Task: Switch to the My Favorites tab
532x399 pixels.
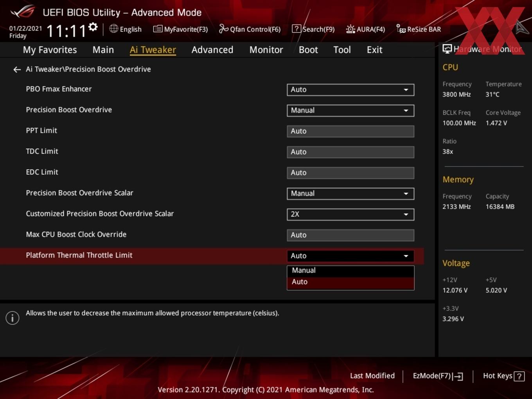Action: click(50, 50)
